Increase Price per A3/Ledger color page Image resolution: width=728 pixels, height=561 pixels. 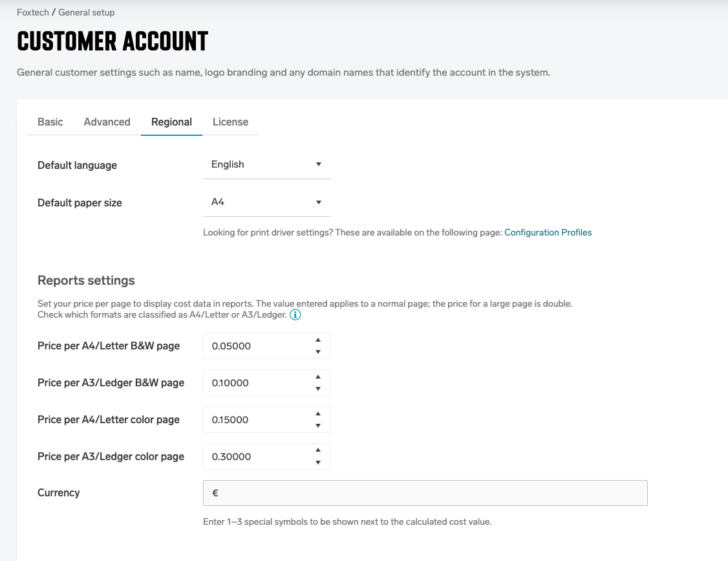(x=317, y=450)
